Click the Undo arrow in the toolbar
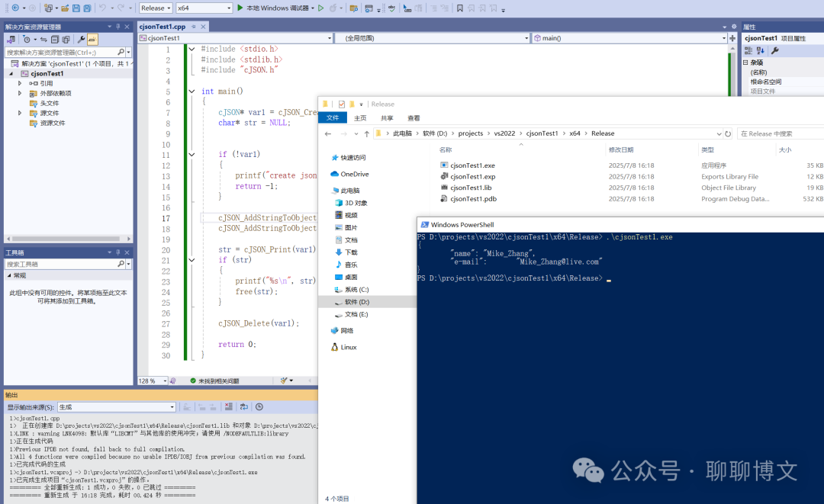The height and width of the screenshot is (504, 824). pos(105,8)
